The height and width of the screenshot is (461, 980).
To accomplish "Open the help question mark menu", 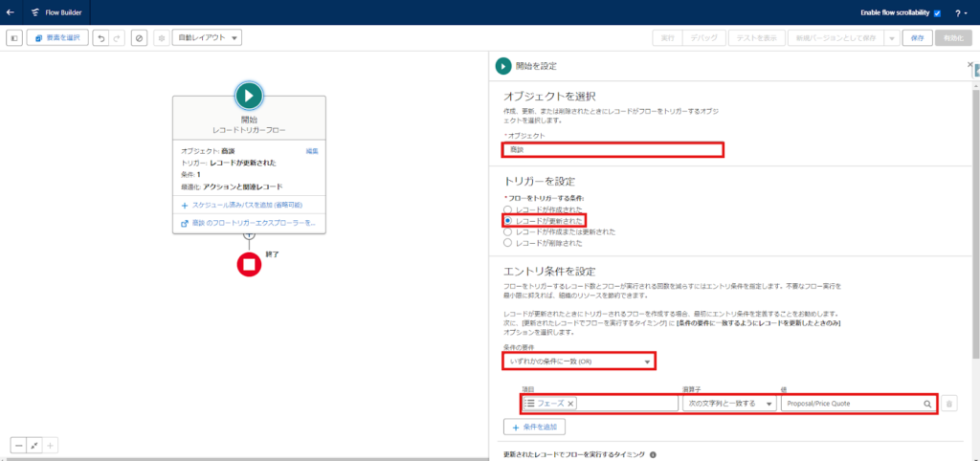I will click(x=959, y=13).
